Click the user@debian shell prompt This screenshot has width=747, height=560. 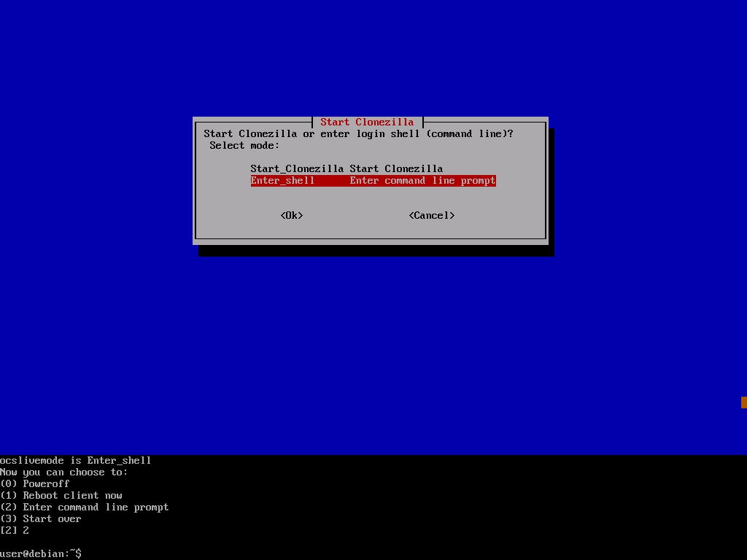[x=41, y=553]
